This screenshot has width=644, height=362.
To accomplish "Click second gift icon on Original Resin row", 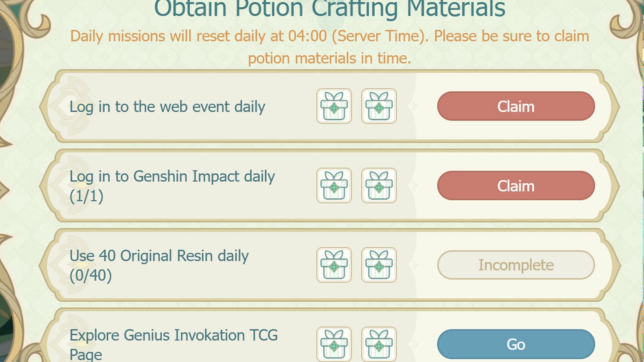I will click(379, 265).
